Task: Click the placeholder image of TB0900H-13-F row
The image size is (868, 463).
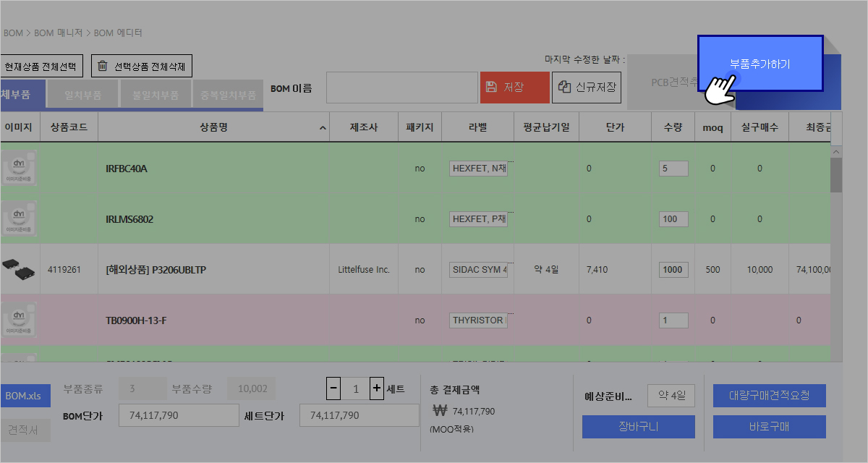Action: (17, 321)
